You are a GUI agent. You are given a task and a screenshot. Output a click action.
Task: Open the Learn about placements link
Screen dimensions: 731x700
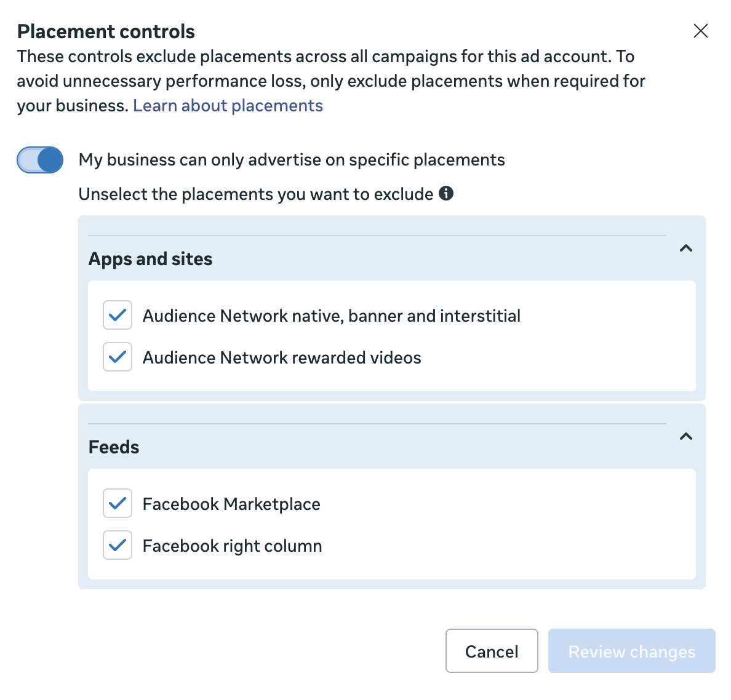228,106
